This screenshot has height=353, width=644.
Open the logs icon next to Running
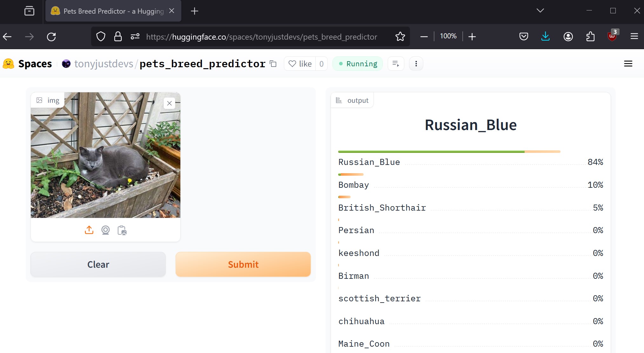[x=396, y=64]
